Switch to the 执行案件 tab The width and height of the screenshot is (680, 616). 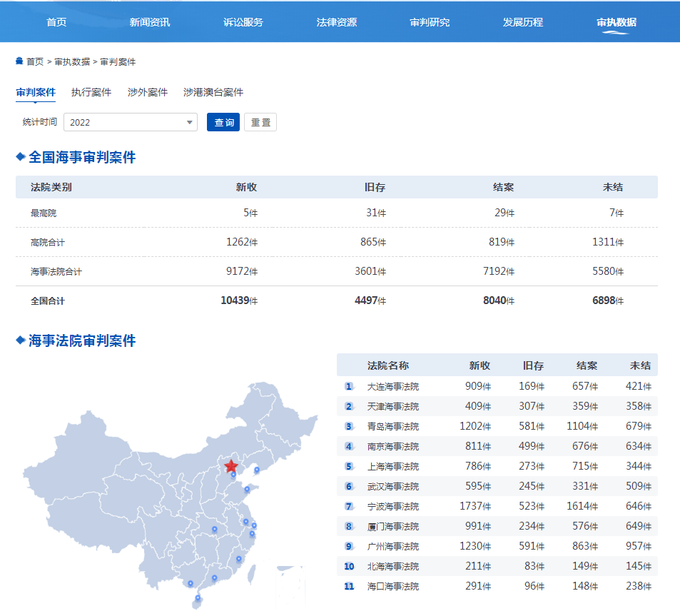pos(91,92)
